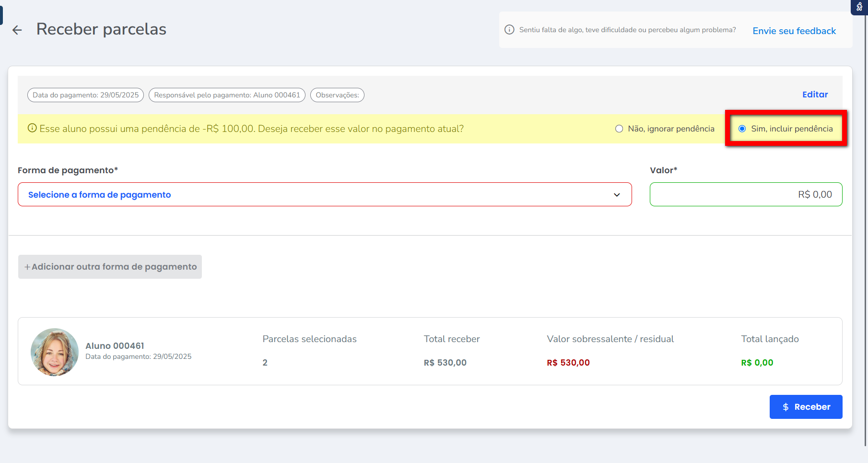The height and width of the screenshot is (463, 868).
Task: Open the accessibility widget in the top corner
Action: tap(859, 7)
